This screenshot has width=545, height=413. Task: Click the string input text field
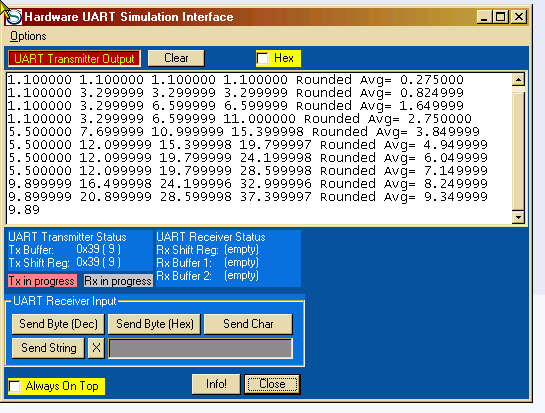point(201,348)
